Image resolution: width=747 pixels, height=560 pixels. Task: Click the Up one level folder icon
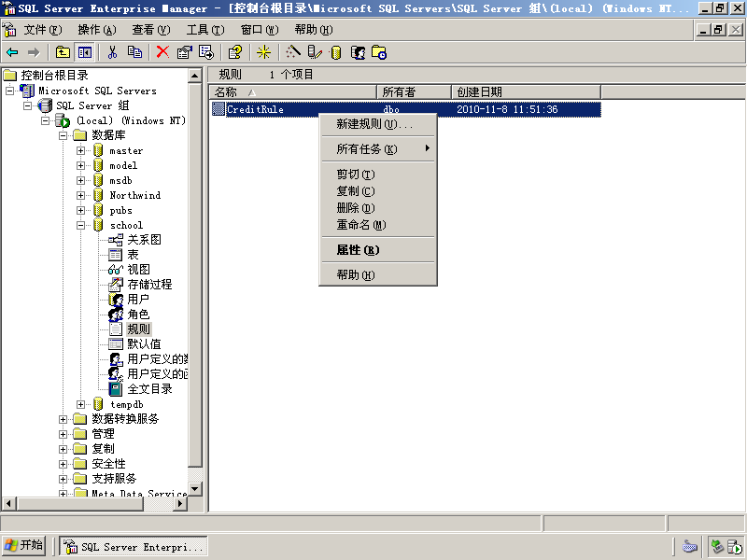(63, 52)
